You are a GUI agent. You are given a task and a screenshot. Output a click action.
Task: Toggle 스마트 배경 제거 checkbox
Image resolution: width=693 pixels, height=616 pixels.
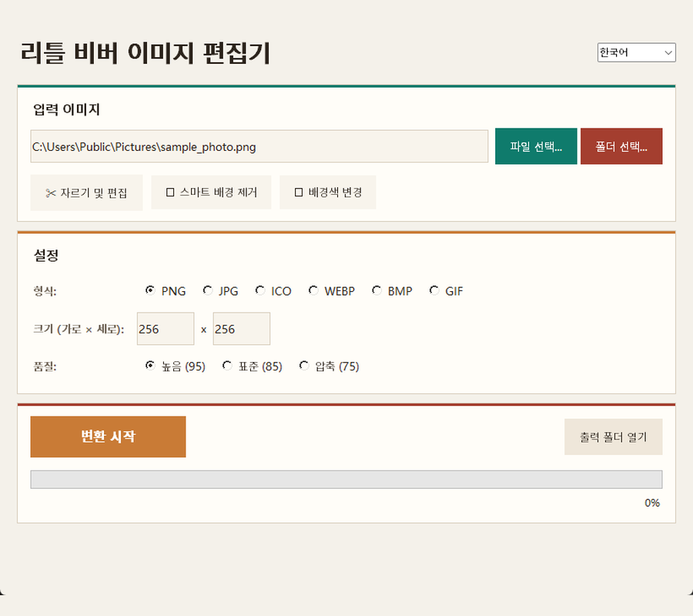(x=211, y=192)
